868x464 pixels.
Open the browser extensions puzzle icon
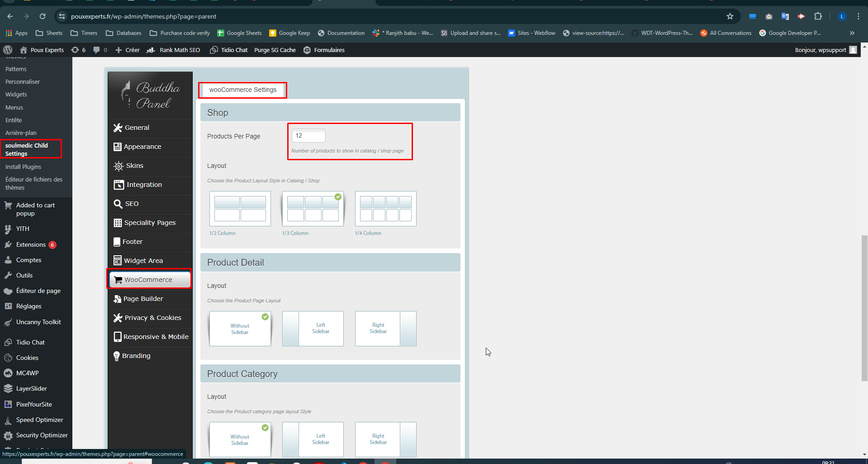pos(818,16)
